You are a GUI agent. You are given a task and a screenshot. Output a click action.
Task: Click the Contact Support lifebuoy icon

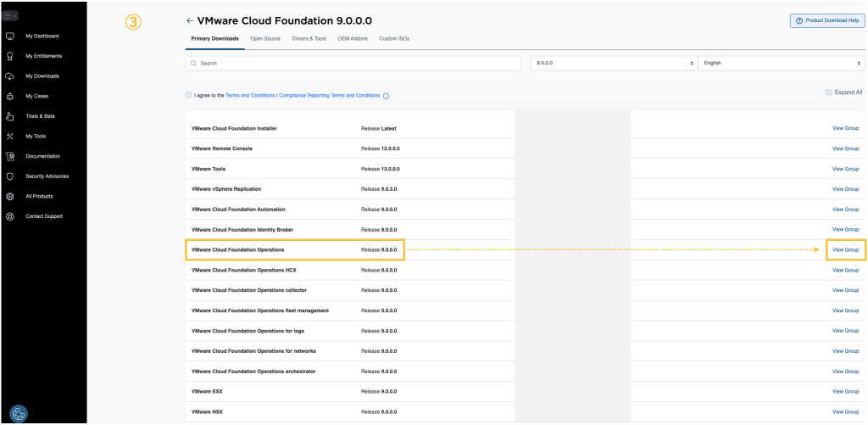tap(9, 216)
